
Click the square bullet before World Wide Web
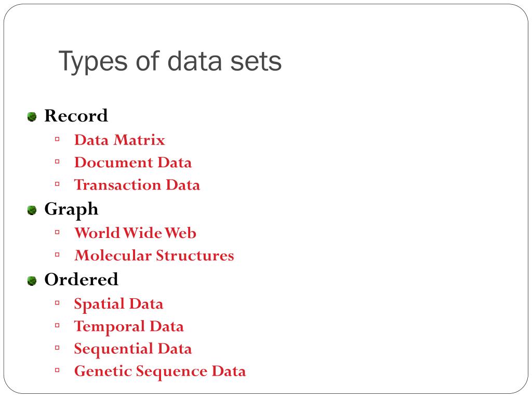(57, 232)
